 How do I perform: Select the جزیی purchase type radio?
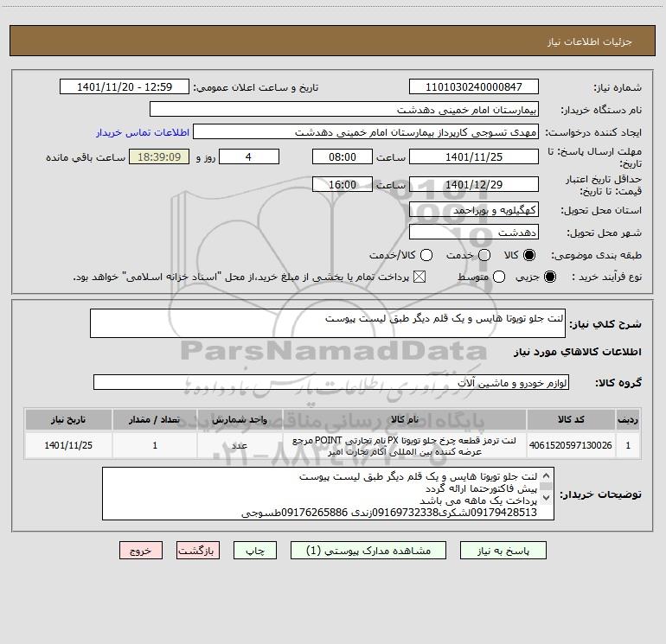(549, 277)
